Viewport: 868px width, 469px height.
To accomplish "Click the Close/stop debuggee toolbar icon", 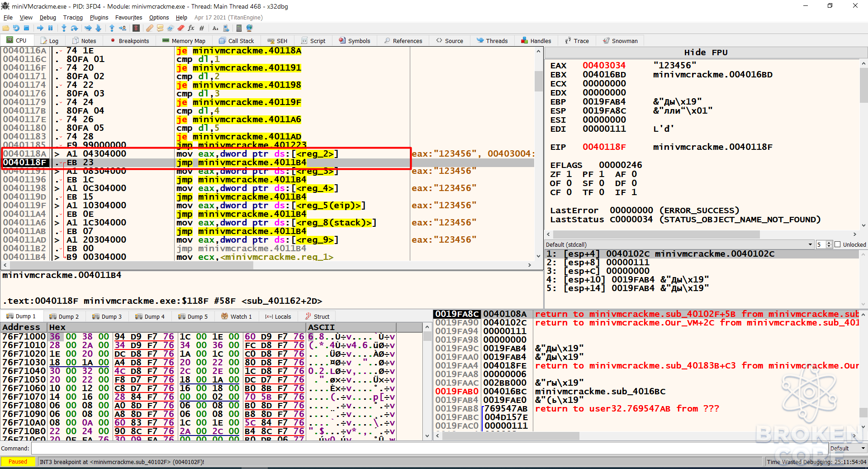I will coord(27,28).
